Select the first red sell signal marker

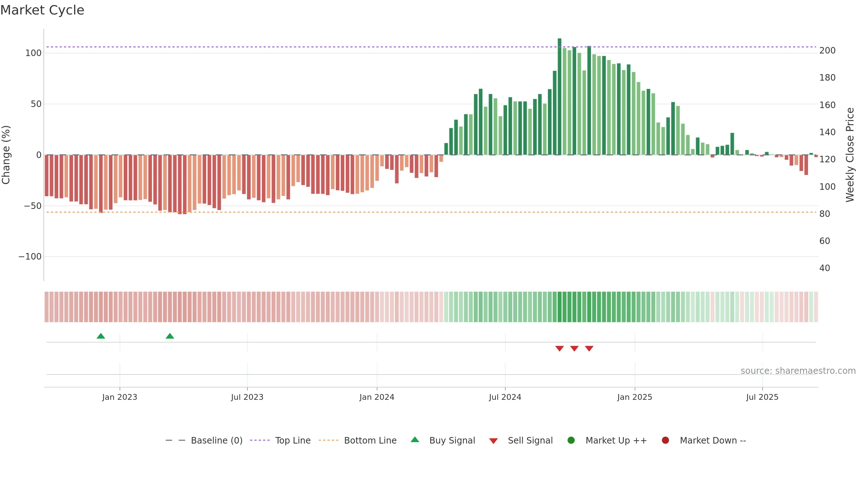tap(559, 348)
